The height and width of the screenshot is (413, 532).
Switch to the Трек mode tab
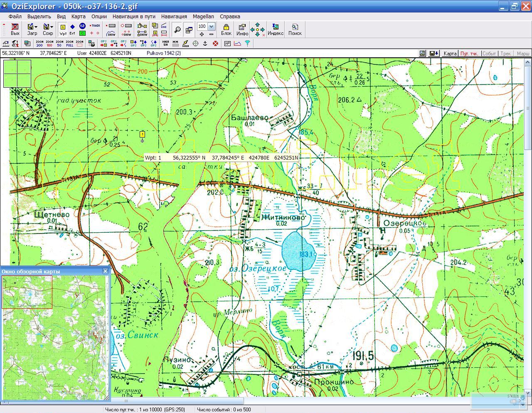505,54
